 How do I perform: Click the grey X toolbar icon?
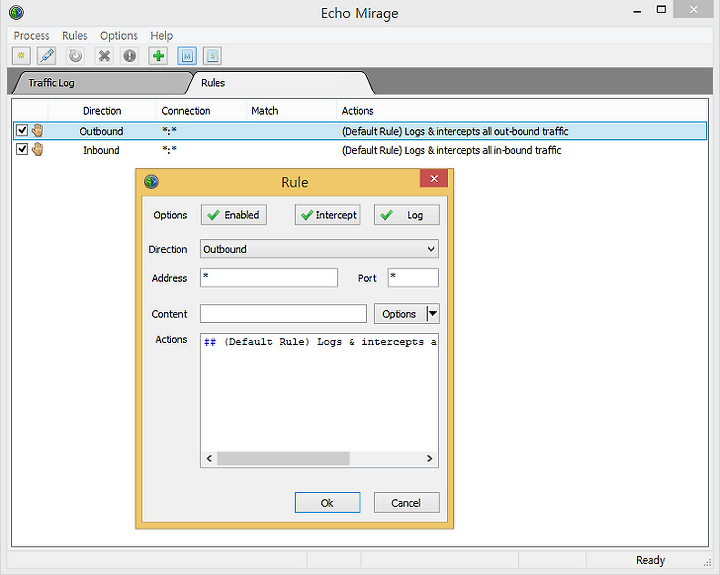[104, 56]
